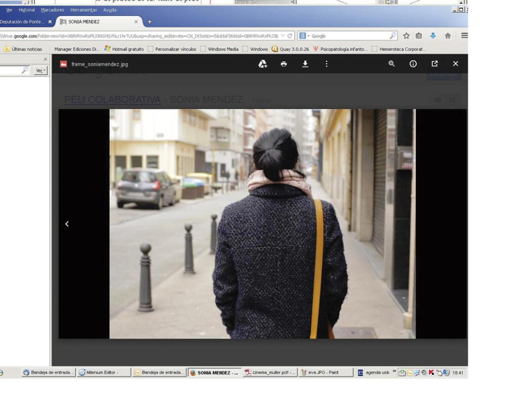Open Hemeroteca Corporat... bookmark
This screenshot has height=420, width=525.
[399, 49]
